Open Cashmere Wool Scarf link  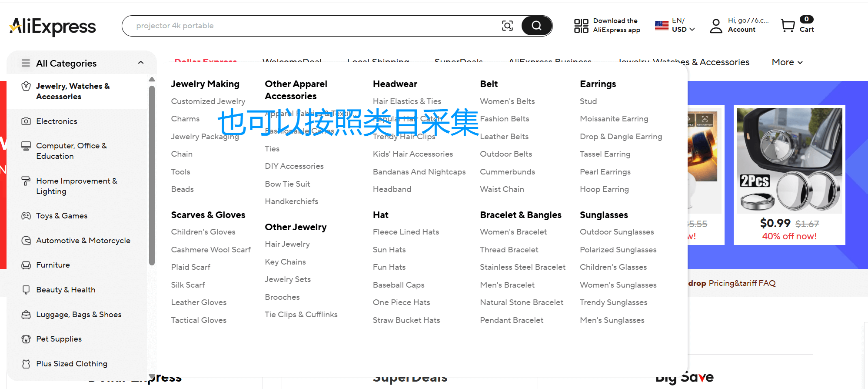(x=211, y=250)
